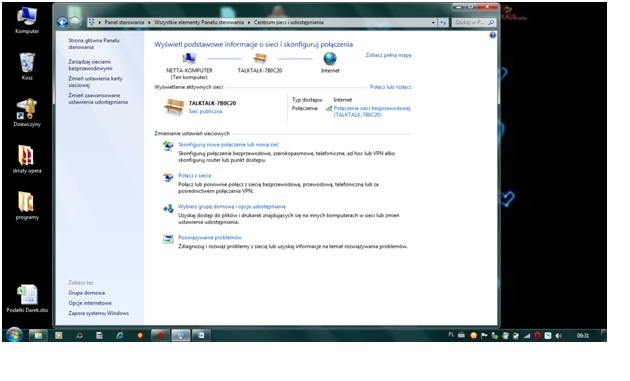
Task: Expand the arrow before Panel sterowania breadcrumb
Action: pyautogui.click(x=100, y=23)
